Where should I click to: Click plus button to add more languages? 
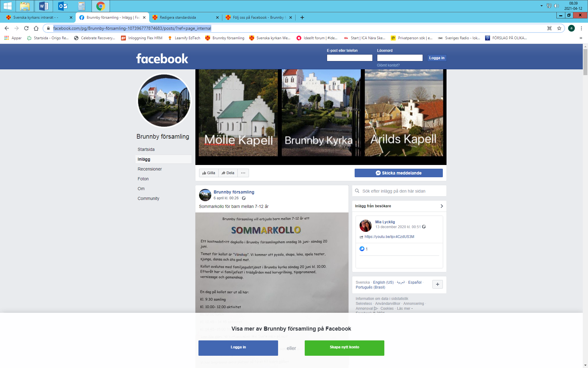(x=437, y=284)
